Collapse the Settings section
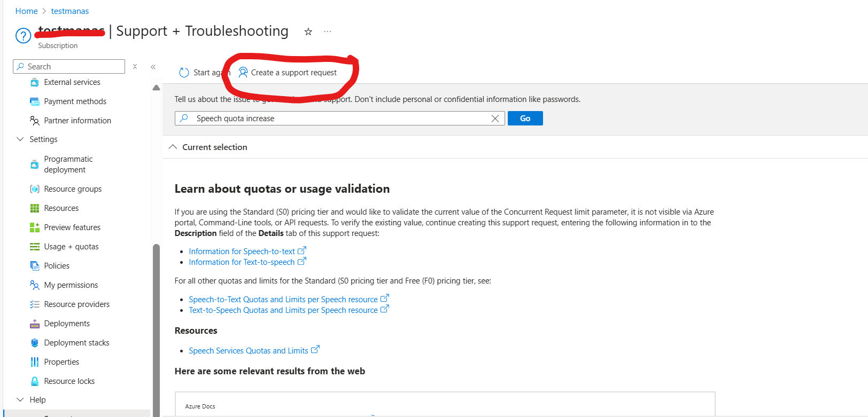The height and width of the screenshot is (417, 868). click(x=20, y=139)
